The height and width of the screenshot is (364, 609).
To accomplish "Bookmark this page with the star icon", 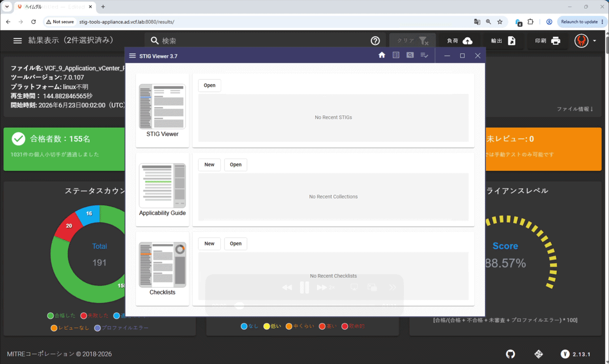I will pyautogui.click(x=500, y=22).
